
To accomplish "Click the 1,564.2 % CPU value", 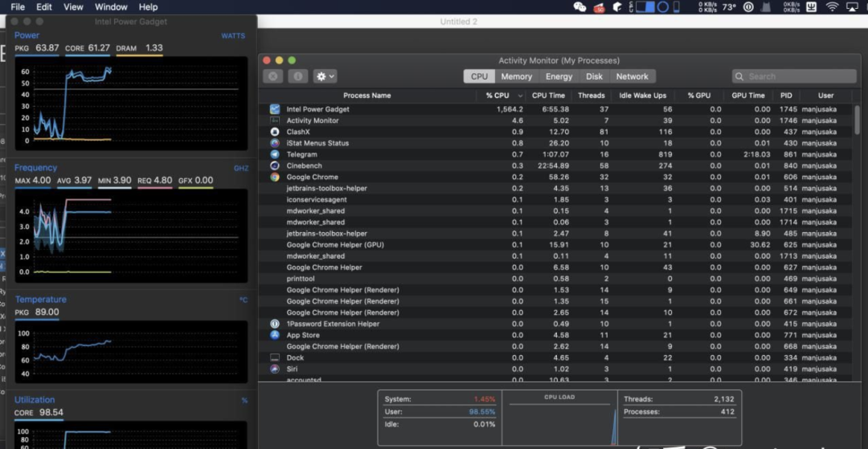I will coord(508,109).
